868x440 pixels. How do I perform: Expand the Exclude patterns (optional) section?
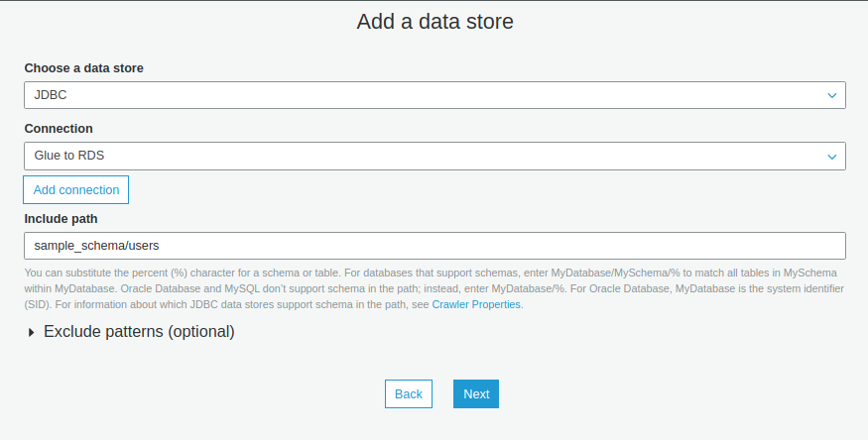point(139,332)
